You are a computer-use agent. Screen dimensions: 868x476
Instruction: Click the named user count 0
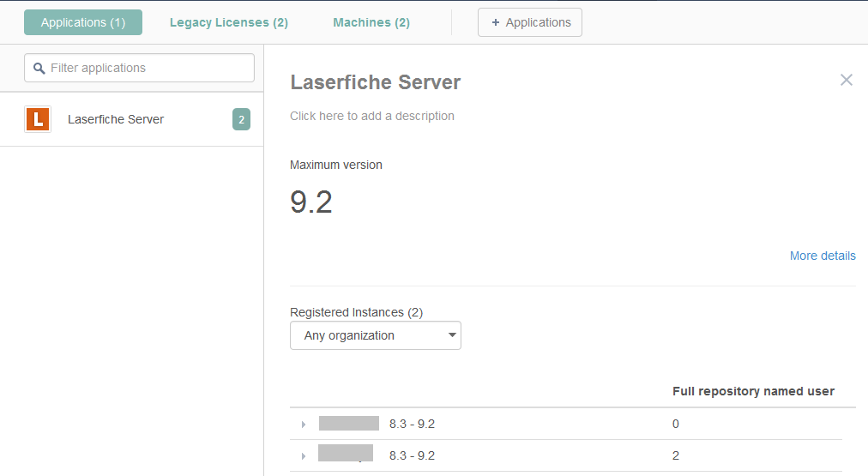[675, 424]
